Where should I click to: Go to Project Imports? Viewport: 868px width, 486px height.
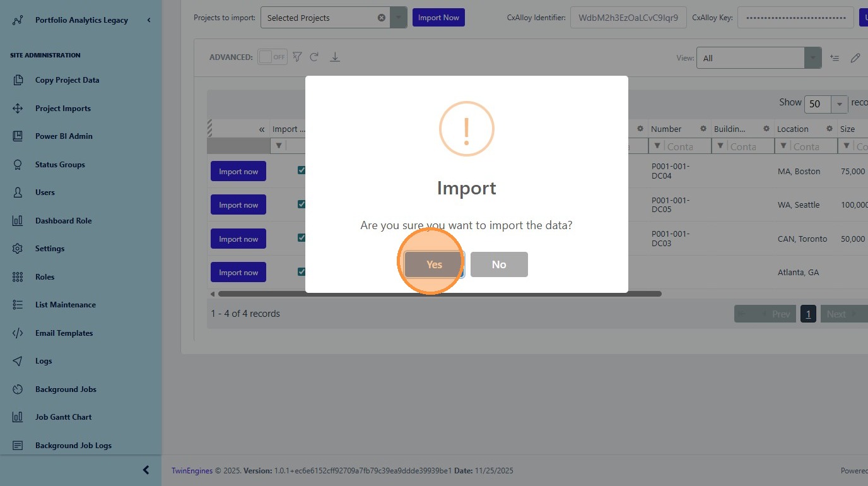click(63, 109)
